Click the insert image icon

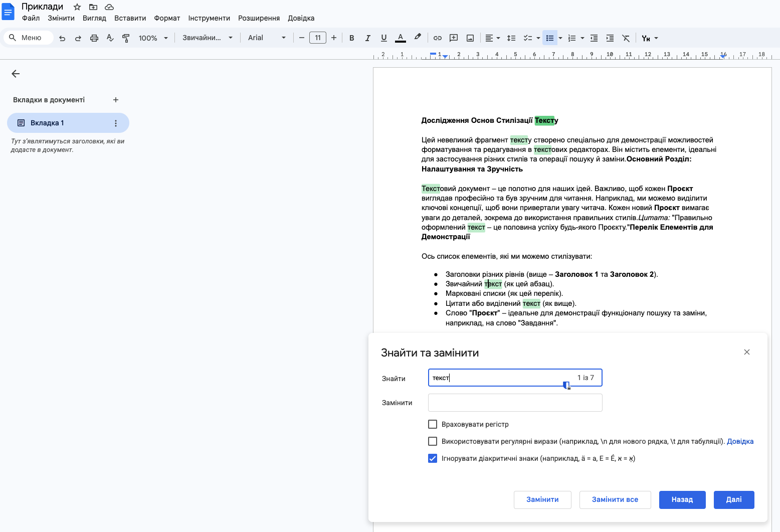click(470, 38)
